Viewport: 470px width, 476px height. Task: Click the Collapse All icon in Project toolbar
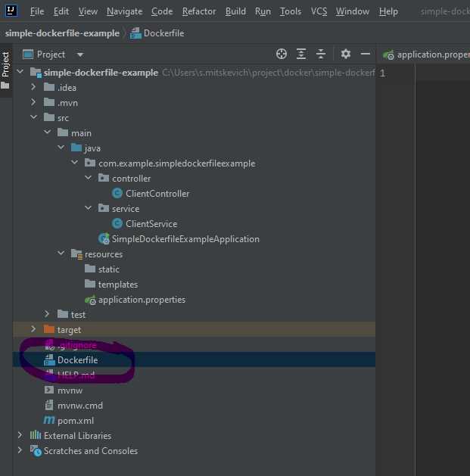321,54
